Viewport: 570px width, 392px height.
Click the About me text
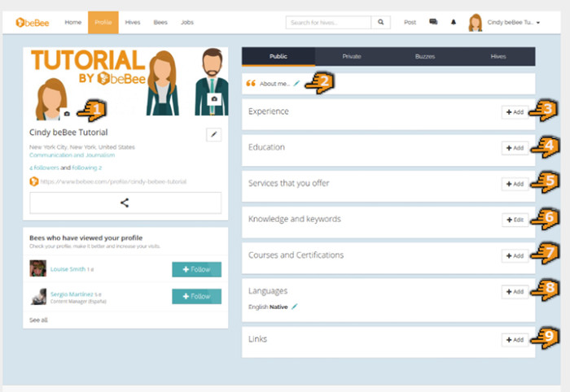pos(274,84)
